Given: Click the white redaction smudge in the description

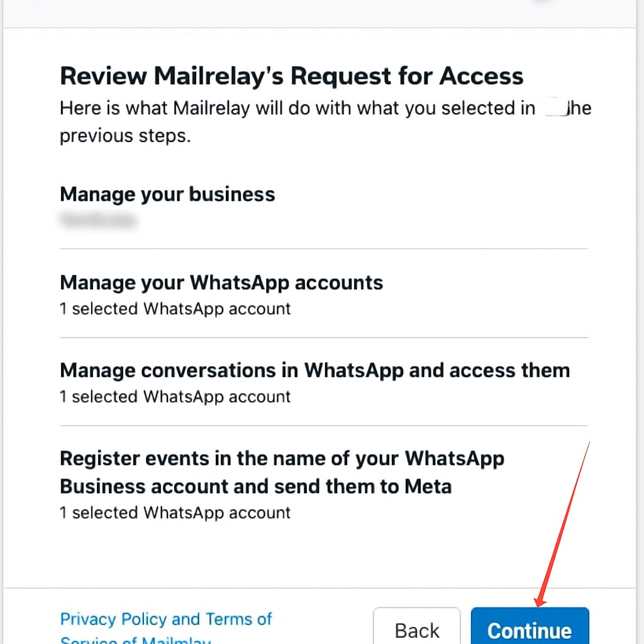Looking at the screenshot, I should tap(556, 108).
